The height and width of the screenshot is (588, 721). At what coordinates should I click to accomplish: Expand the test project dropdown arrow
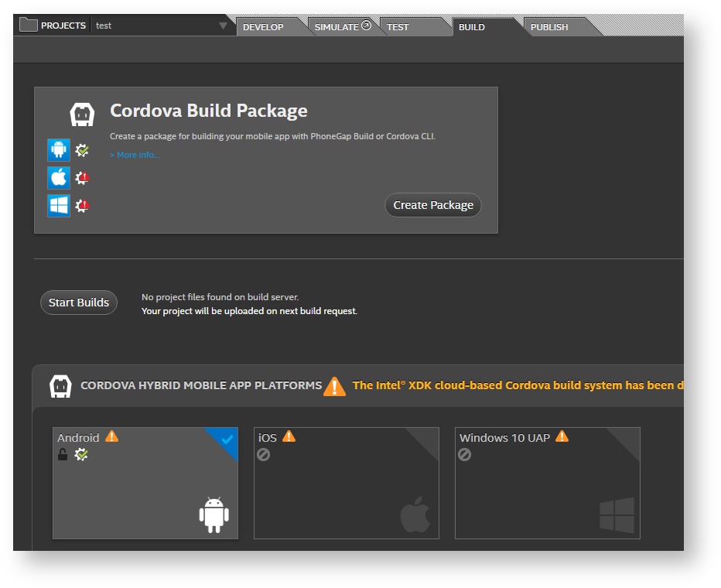pos(223,26)
